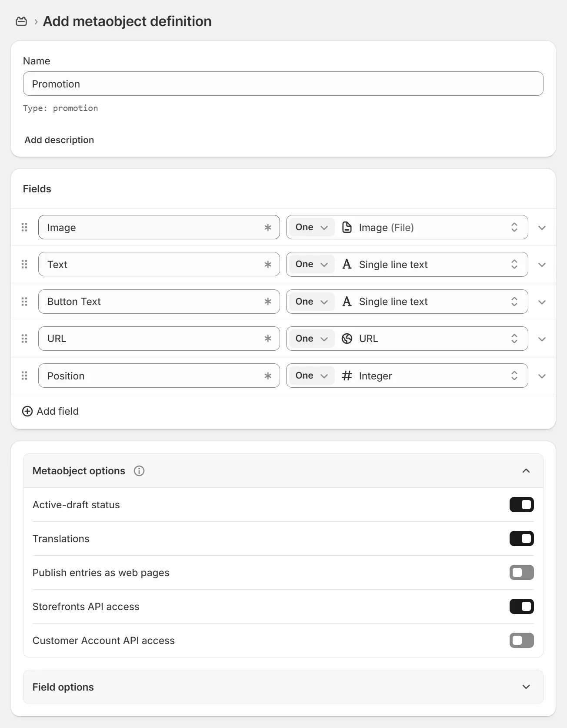Open the One dropdown for Image field
This screenshot has height=728, width=567.
(311, 227)
